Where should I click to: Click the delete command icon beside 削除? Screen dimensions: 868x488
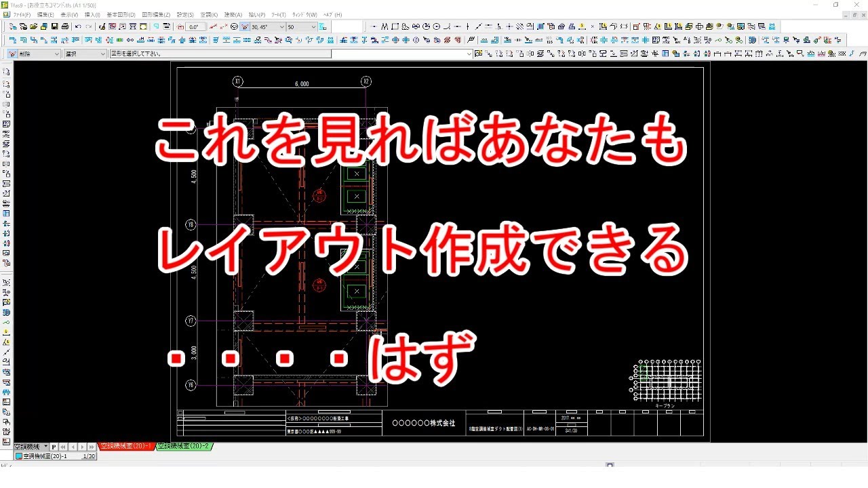[12, 54]
